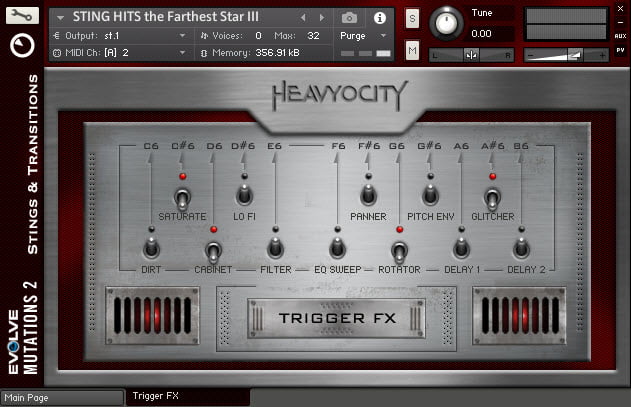Click the TRIGGER FX plate button
The image size is (631, 407).
pos(336,318)
